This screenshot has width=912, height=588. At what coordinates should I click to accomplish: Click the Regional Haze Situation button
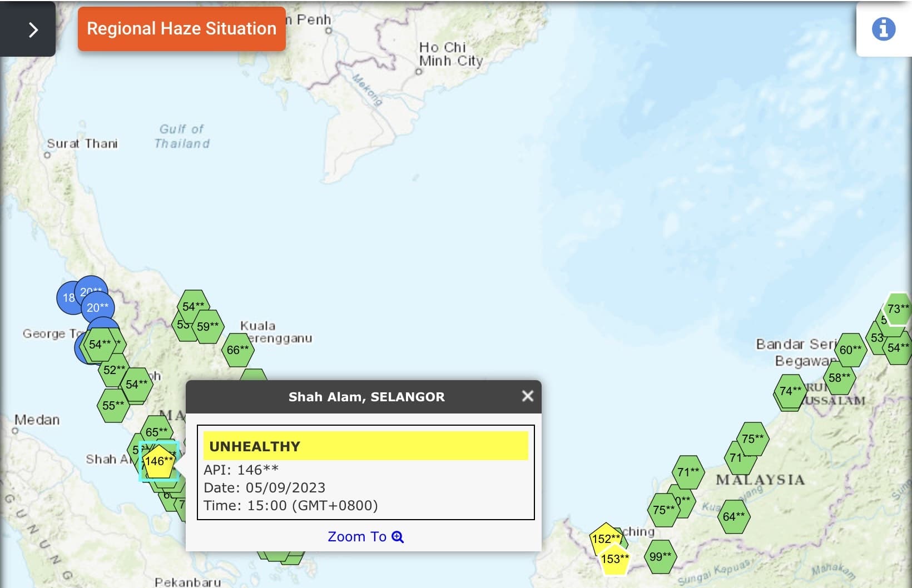click(182, 29)
